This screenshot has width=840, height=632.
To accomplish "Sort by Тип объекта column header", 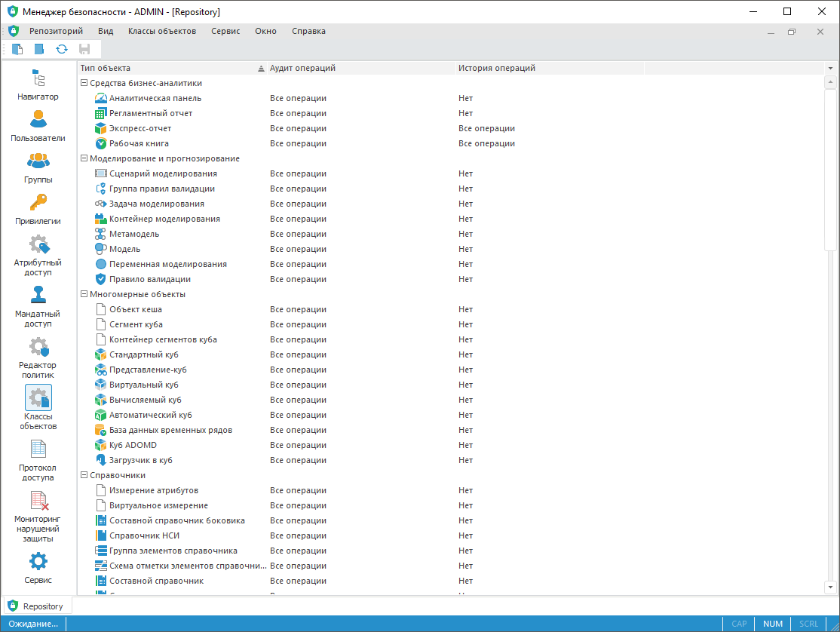I will [x=172, y=68].
